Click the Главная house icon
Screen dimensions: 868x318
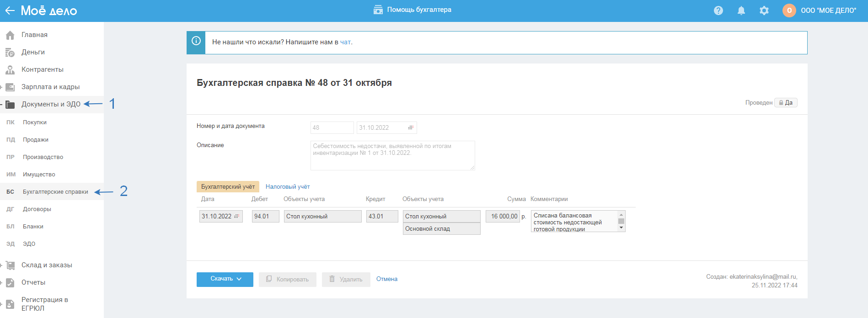[x=10, y=35]
